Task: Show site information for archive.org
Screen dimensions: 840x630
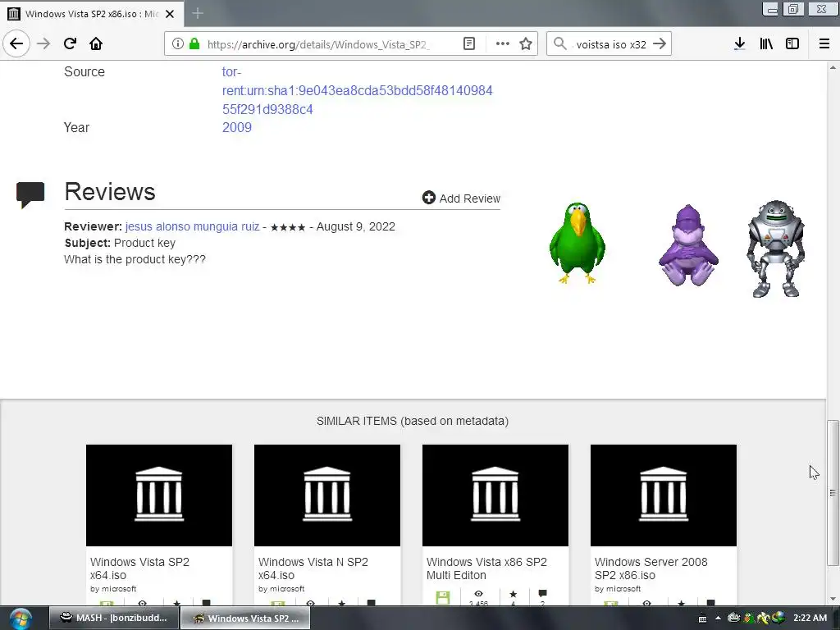Action: tap(178, 44)
